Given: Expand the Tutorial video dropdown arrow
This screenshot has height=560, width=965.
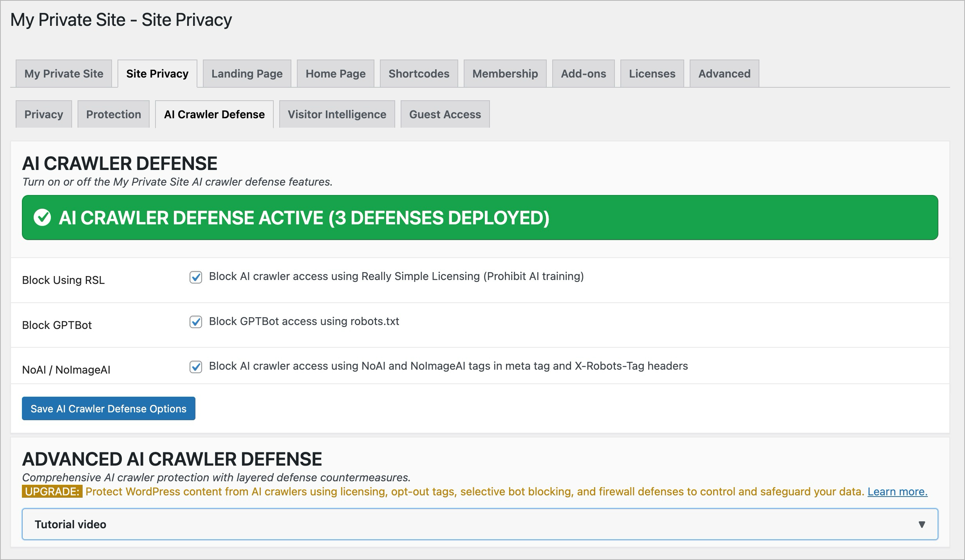Looking at the screenshot, I should pyautogui.click(x=922, y=524).
